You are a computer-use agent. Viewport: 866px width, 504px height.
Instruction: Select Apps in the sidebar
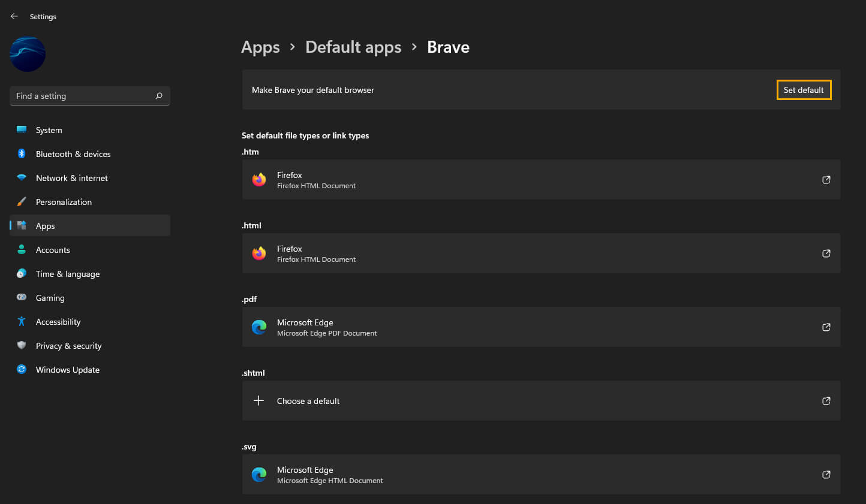click(x=90, y=225)
